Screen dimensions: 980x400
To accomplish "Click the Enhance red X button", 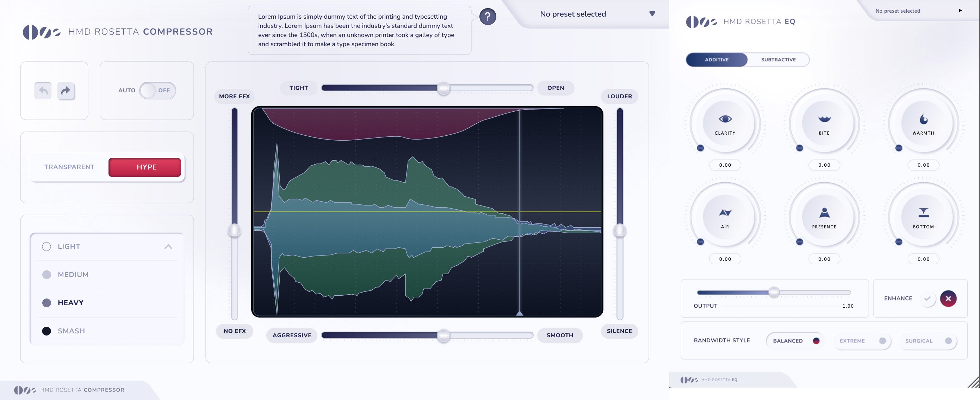I will click(x=948, y=299).
